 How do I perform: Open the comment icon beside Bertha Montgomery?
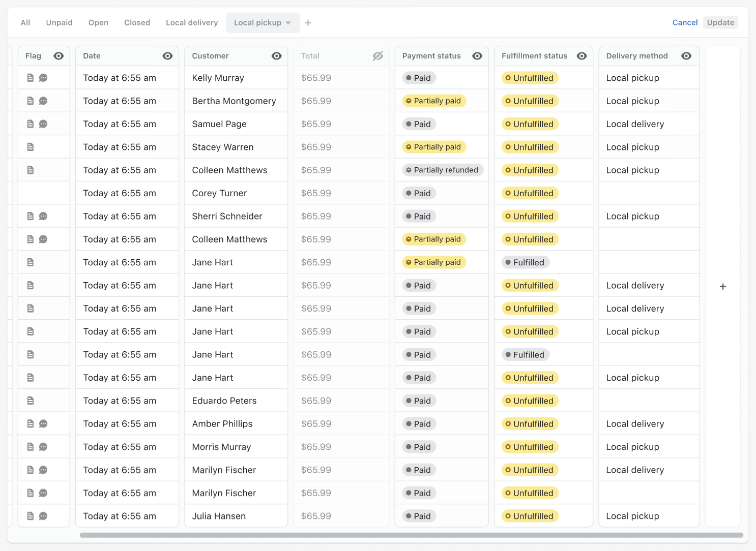pos(43,101)
